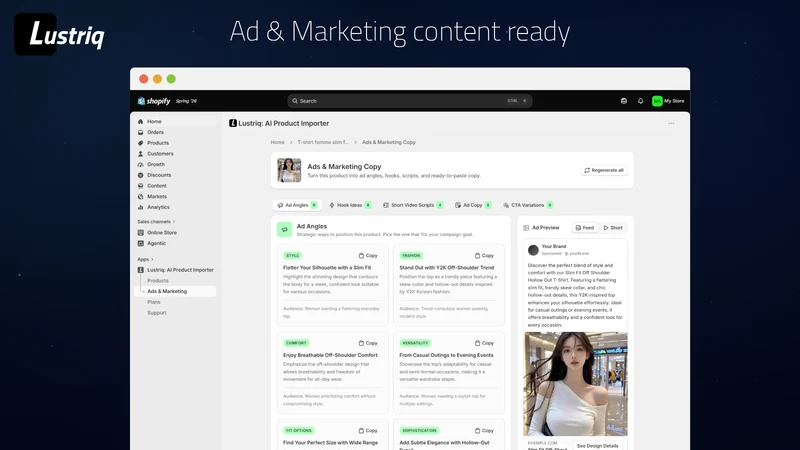Click the Orders icon in sidebar

[x=140, y=132]
